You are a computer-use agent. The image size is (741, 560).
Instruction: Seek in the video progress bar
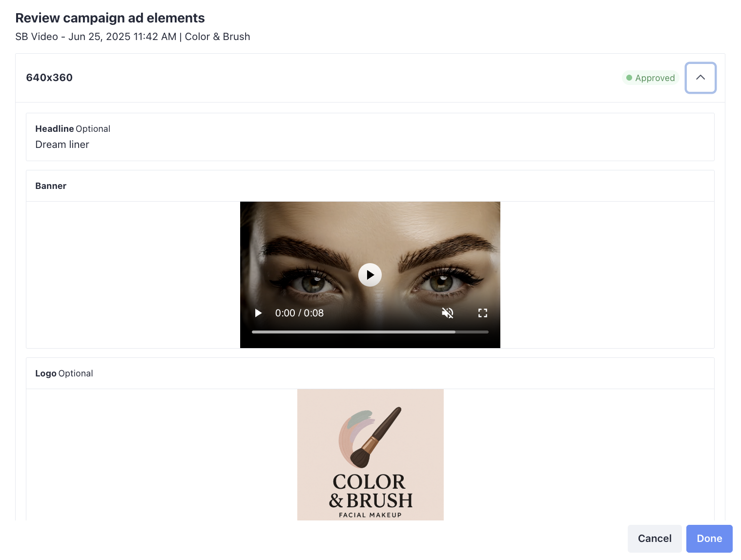point(370,332)
